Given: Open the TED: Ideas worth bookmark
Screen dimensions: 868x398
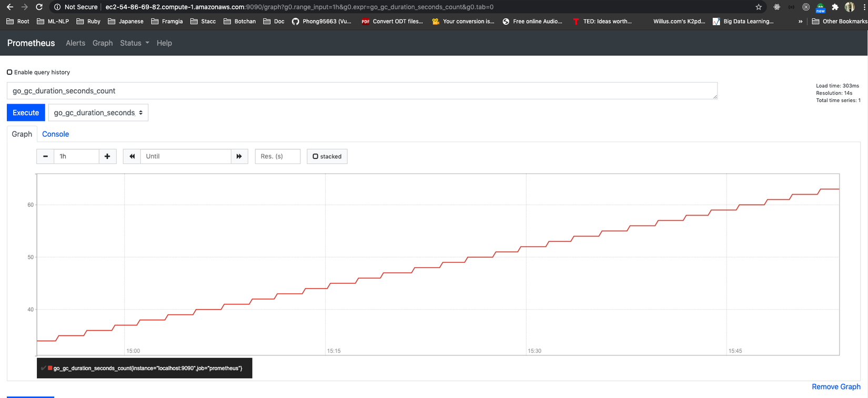Looking at the screenshot, I should (602, 22).
